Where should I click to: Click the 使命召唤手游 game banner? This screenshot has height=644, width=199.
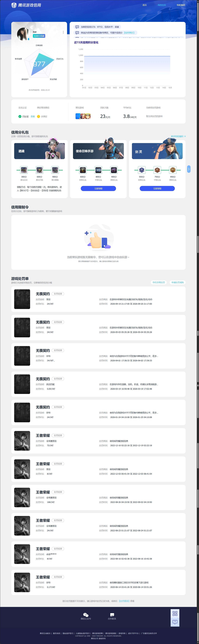98,151
